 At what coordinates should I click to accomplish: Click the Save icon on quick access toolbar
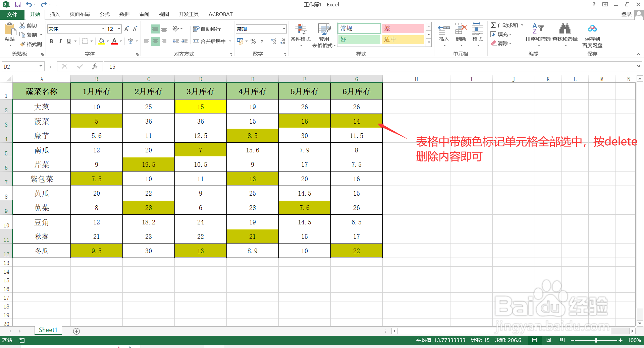[18, 4]
